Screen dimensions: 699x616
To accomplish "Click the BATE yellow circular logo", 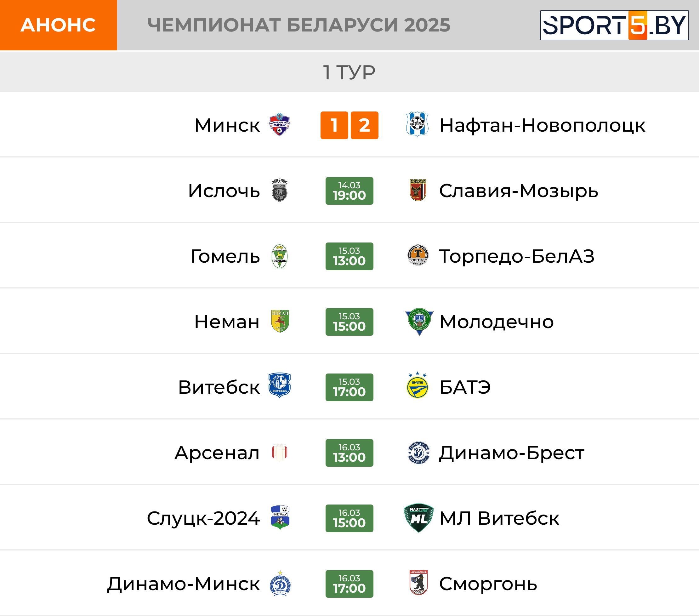I will click(418, 385).
